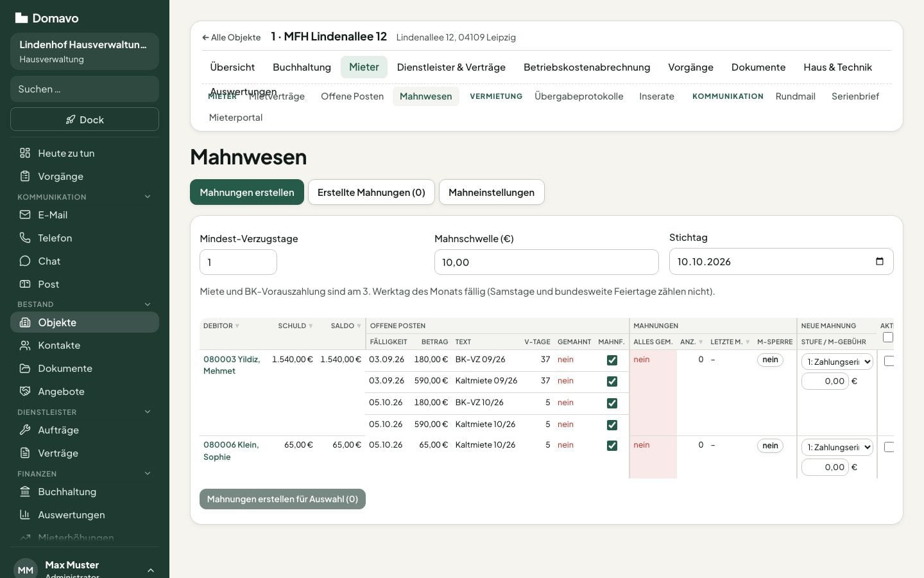Collapse the Kommunikation sidebar section
The image size is (924, 578).
[148, 197]
